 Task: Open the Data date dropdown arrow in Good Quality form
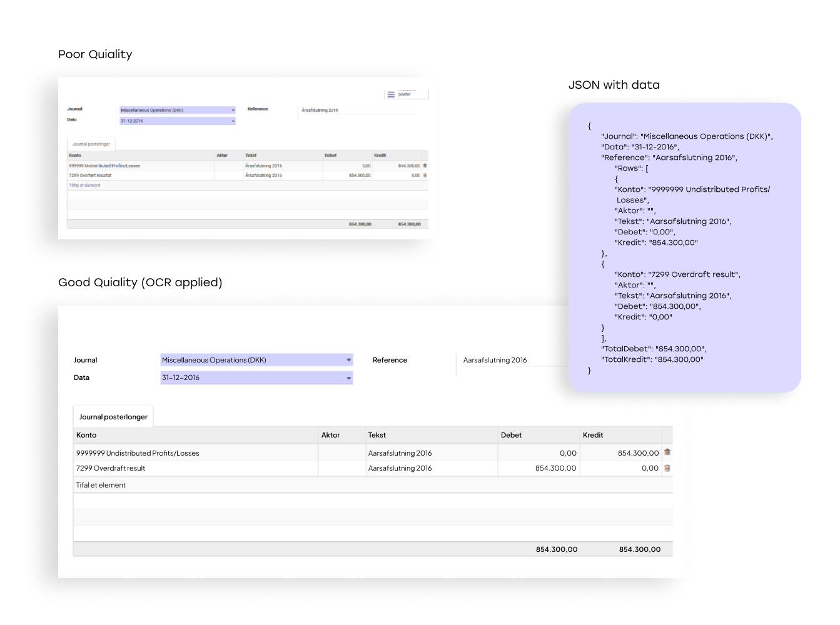click(348, 378)
